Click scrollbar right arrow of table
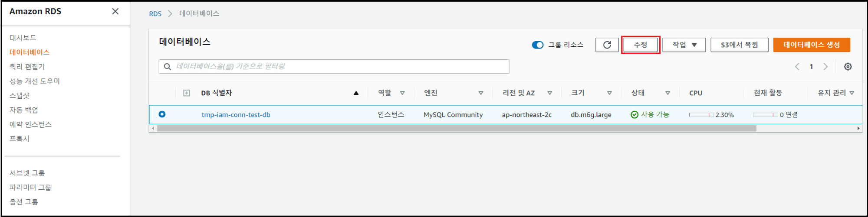The height and width of the screenshot is (217, 868). [x=858, y=128]
